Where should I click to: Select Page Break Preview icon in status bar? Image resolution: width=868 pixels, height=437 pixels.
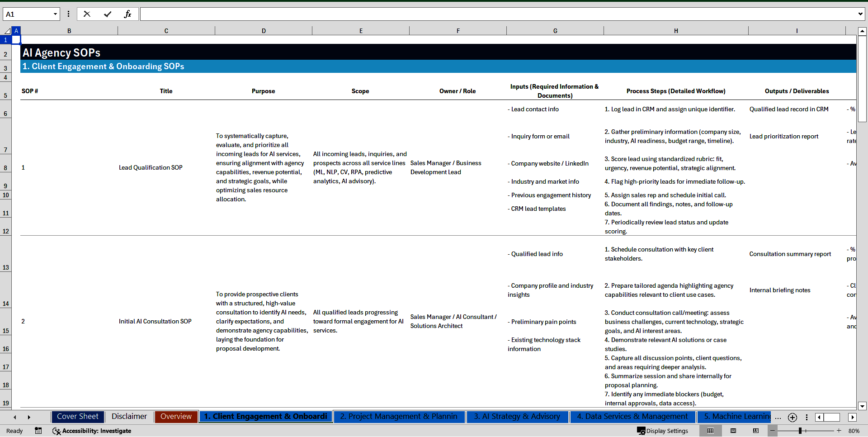[x=756, y=431]
